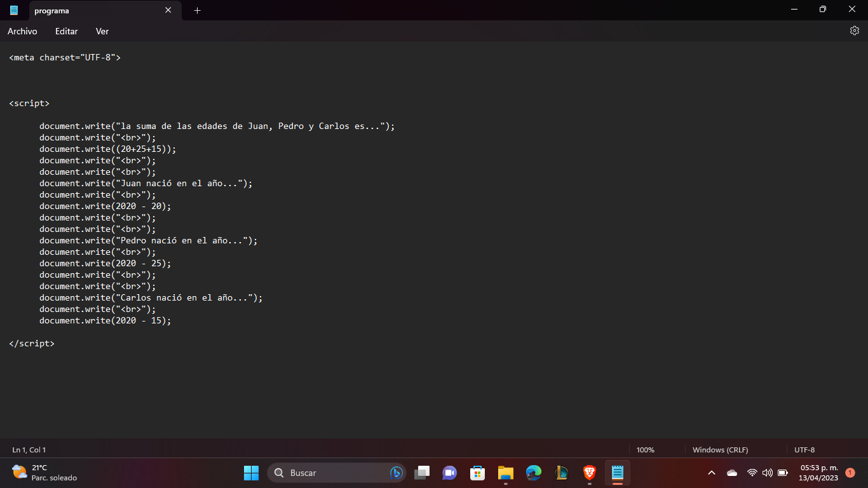The height and width of the screenshot is (488, 868).
Task: Open File Explorer from the taskbar
Action: (x=506, y=473)
